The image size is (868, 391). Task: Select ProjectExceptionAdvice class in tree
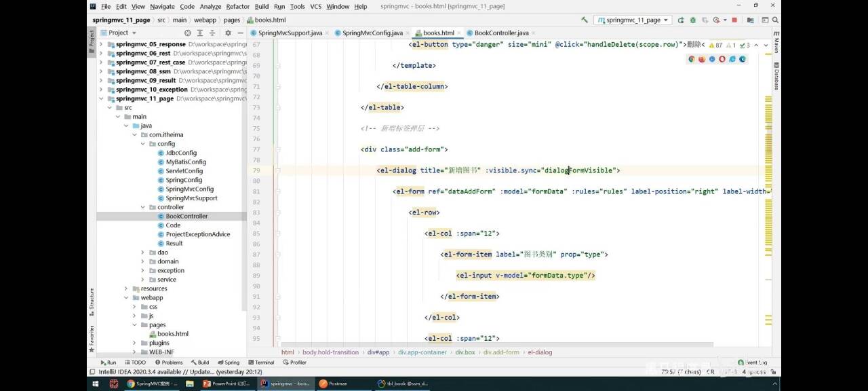click(197, 234)
